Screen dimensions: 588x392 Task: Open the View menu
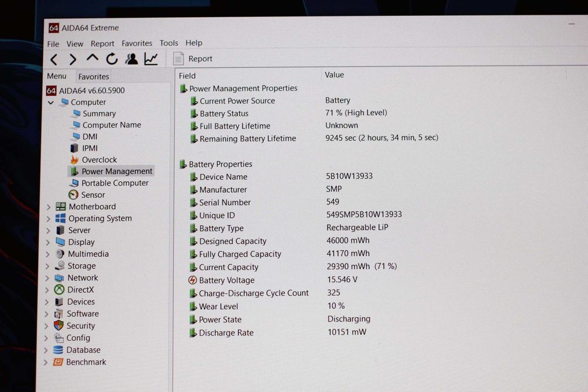pyautogui.click(x=75, y=44)
